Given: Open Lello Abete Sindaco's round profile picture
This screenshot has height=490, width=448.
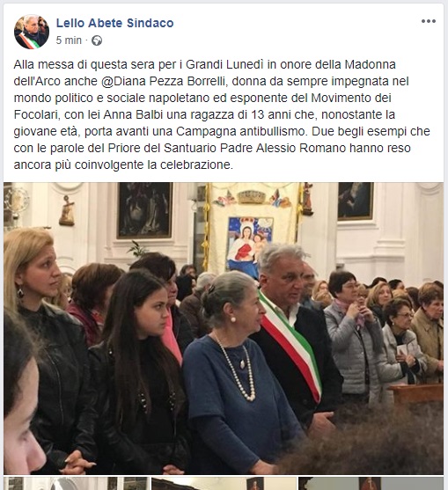Looking at the screenshot, I should [x=32, y=32].
